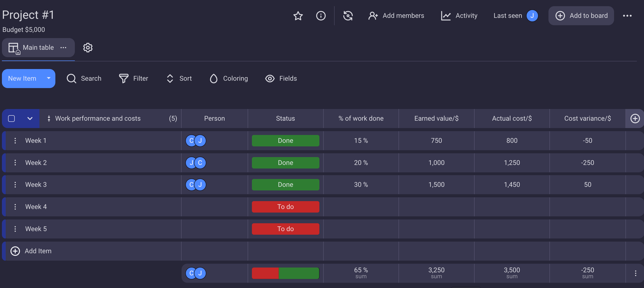Click the 65 % sum cell
644x288 pixels.
point(361,273)
